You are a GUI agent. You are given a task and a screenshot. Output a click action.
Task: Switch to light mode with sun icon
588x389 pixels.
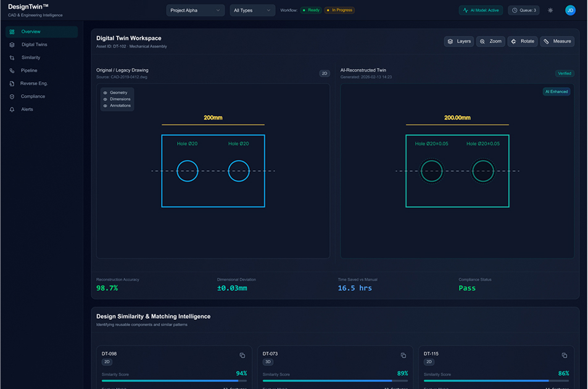point(550,10)
